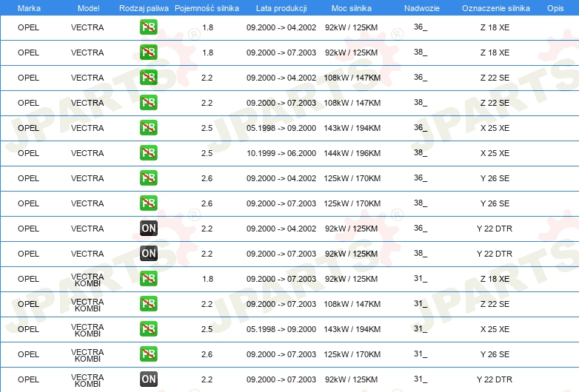Click the Pojemność silnika column header
Image resolution: width=579 pixels, height=392 pixels.
(207, 8)
